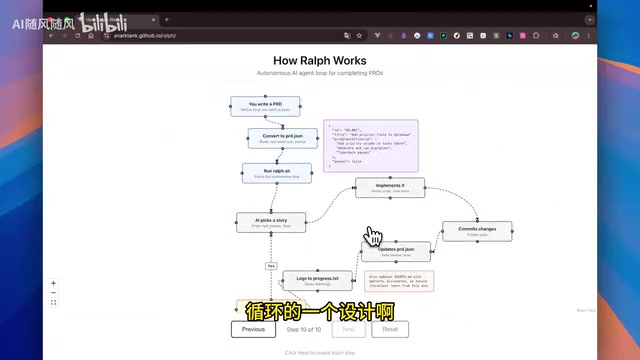
Task: Click the Reset button
Action: point(390,329)
